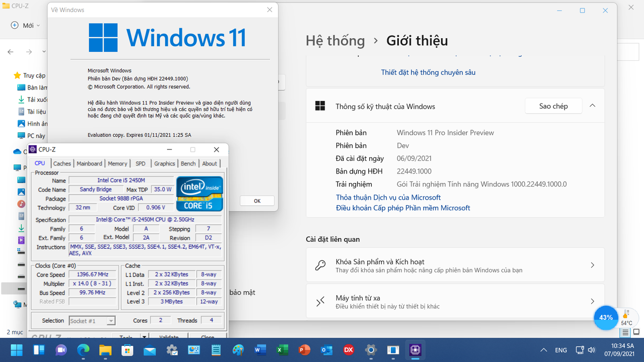Switch Explorer to details view icon

(625, 333)
